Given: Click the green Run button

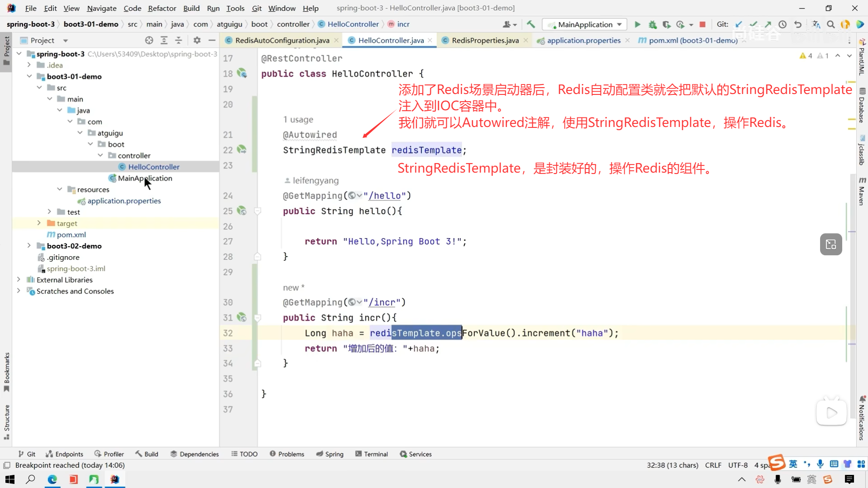Looking at the screenshot, I should click(x=637, y=24).
